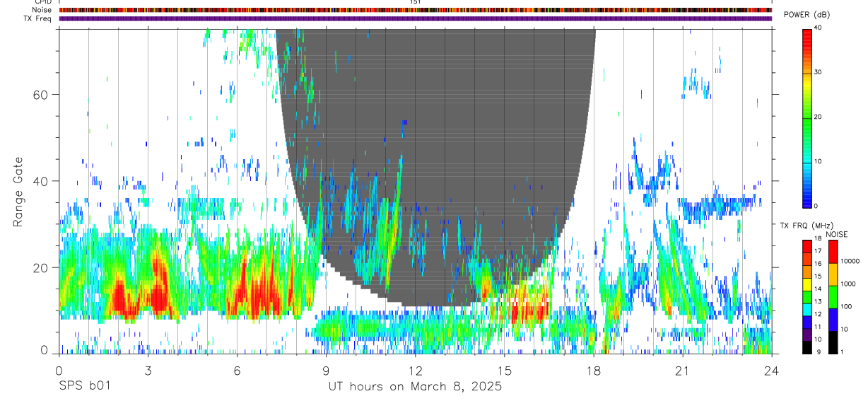Click the 1000 noise scale label

point(848,284)
